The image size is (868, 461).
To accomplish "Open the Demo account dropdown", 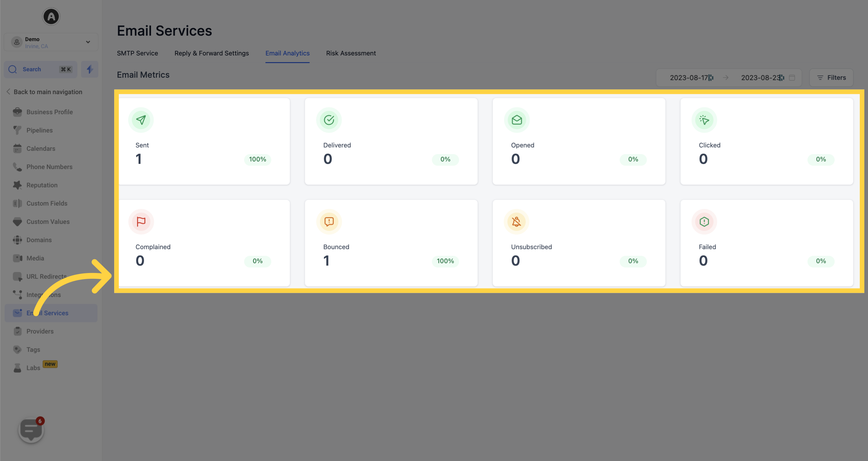I will (51, 42).
